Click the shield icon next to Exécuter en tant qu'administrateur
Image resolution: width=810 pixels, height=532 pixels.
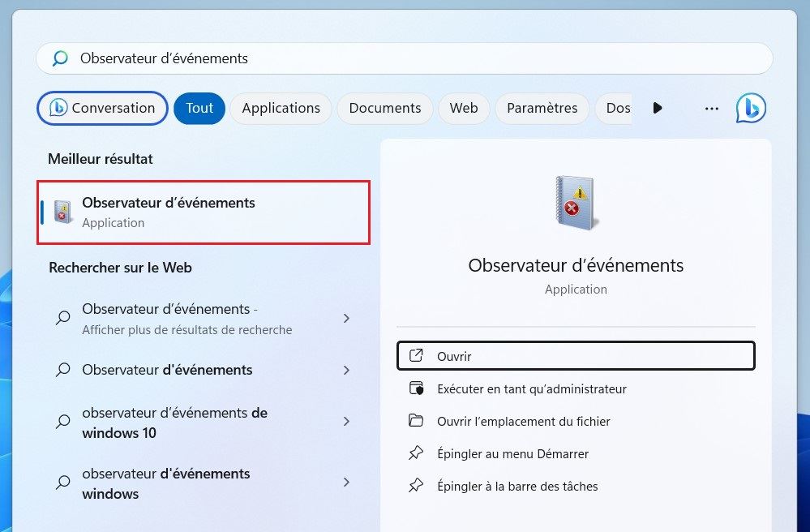417,388
